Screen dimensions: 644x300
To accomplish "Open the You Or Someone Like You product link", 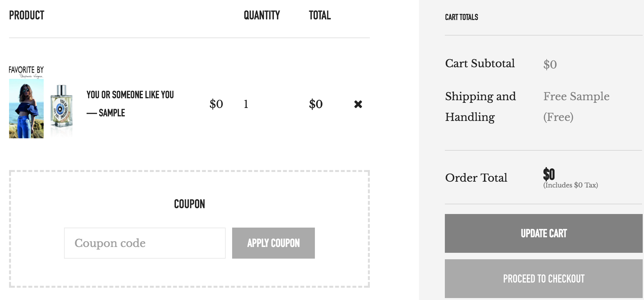I will click(x=130, y=95).
